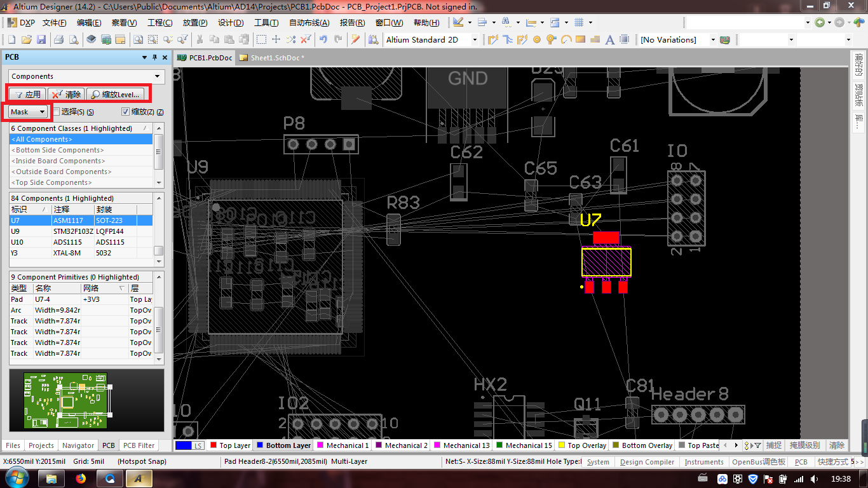The height and width of the screenshot is (488, 868).
Task: Select the interactive routing tool icon
Action: [492, 39]
